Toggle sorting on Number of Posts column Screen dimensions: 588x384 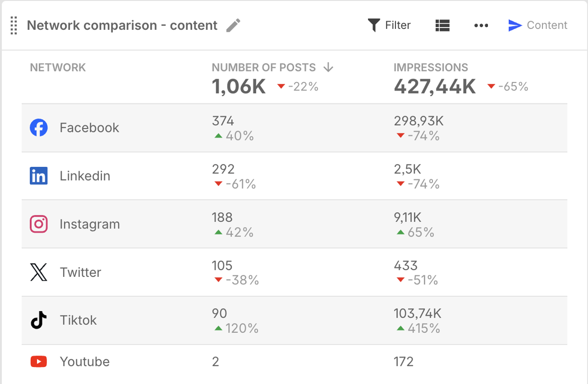point(264,67)
